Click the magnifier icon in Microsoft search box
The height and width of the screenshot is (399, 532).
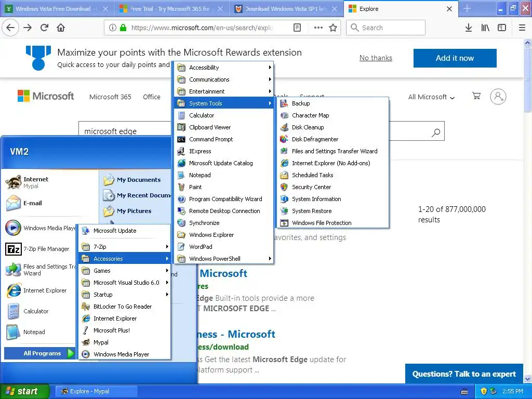(436, 132)
